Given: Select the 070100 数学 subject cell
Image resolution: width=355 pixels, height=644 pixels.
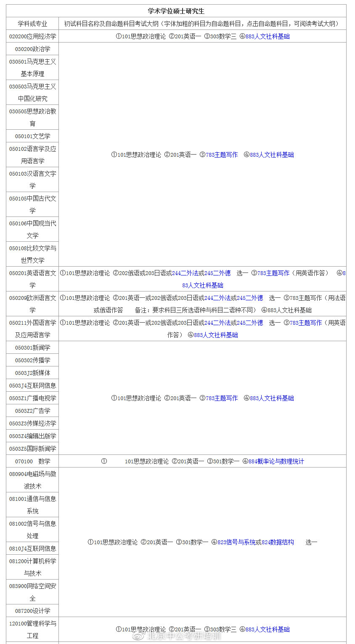Looking at the screenshot, I should [32, 461].
